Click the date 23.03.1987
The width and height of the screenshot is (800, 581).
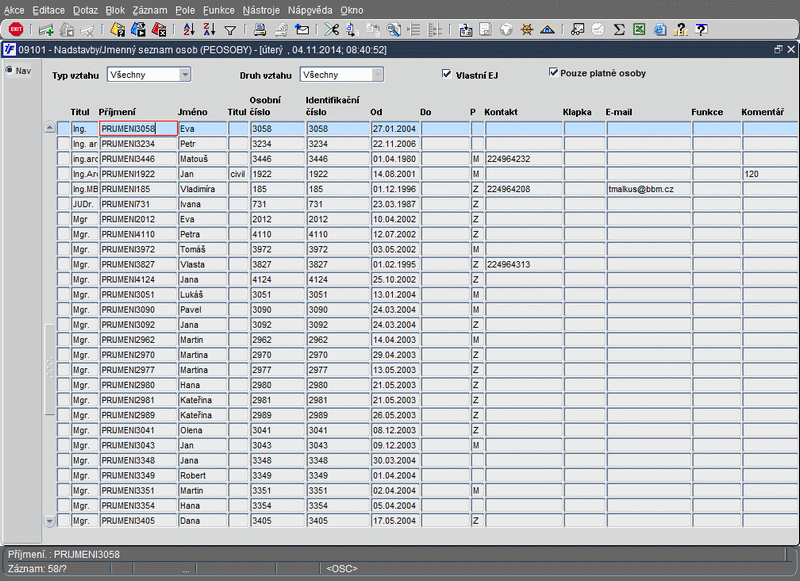[x=395, y=204]
